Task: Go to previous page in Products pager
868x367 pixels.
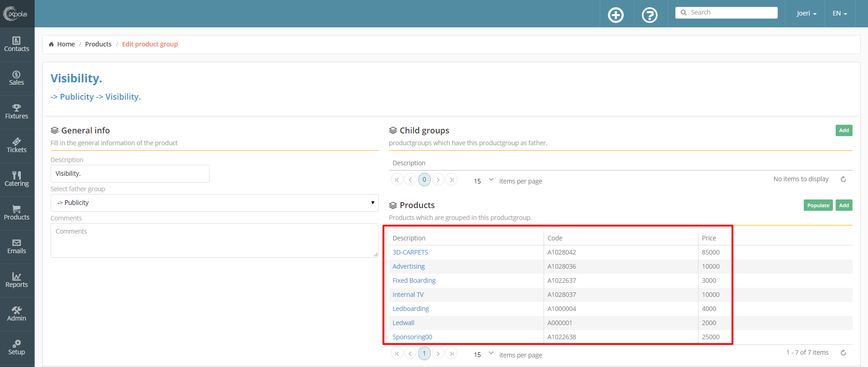Action: tap(411, 353)
